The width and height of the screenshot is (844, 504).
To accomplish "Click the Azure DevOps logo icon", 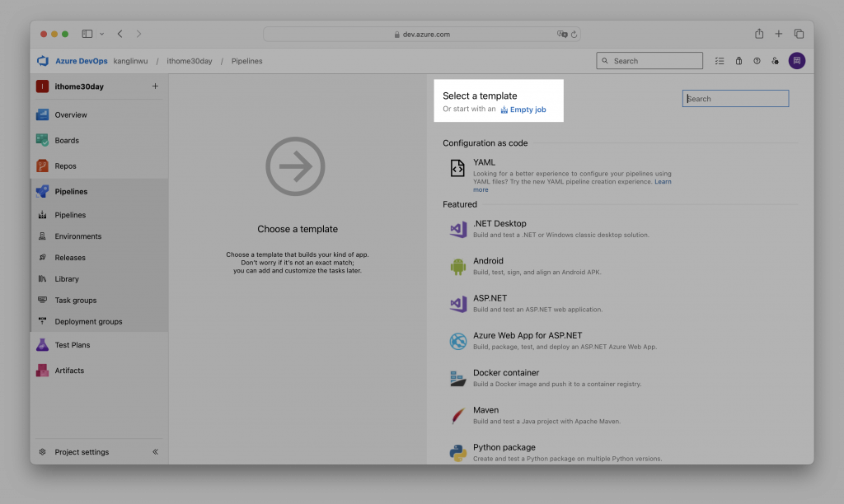I will point(43,61).
